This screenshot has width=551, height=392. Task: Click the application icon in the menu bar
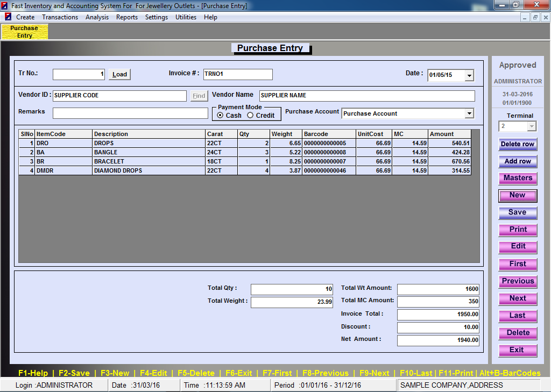[8, 17]
